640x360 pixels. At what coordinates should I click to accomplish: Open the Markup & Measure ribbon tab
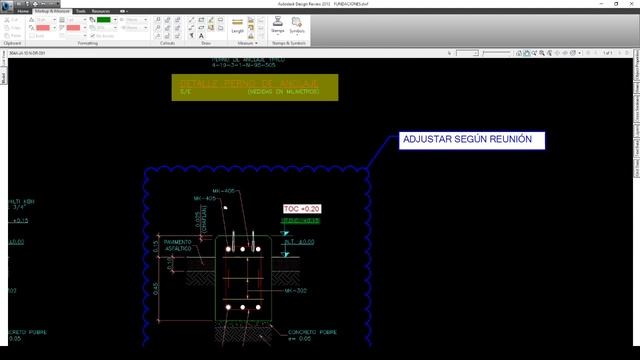tap(52, 11)
